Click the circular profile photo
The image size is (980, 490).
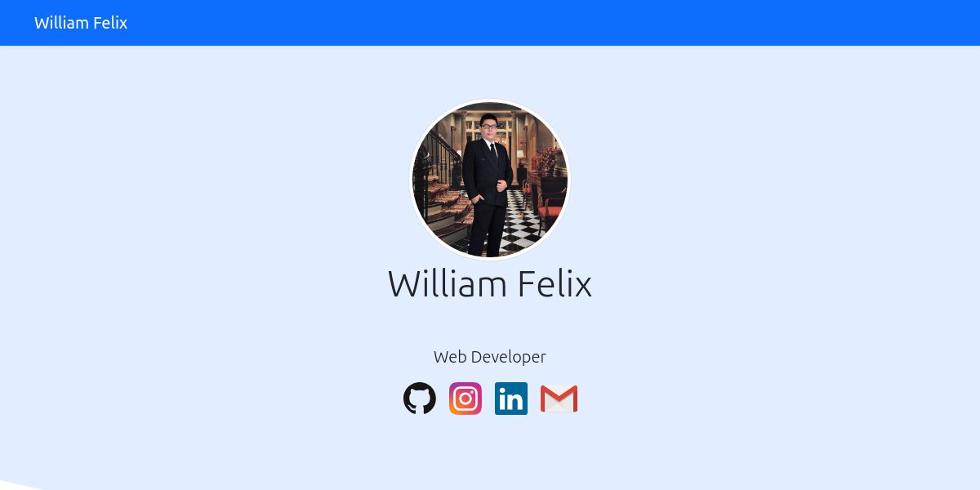click(x=490, y=180)
